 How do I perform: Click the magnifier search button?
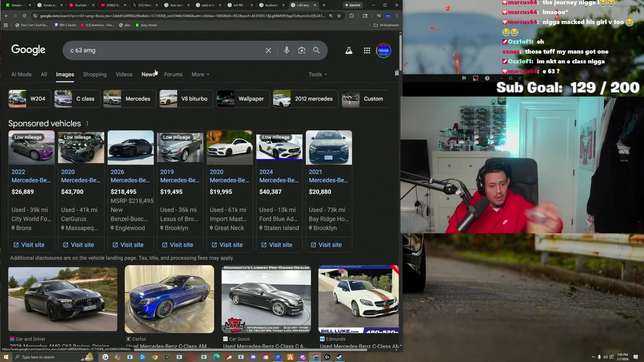tap(316, 50)
